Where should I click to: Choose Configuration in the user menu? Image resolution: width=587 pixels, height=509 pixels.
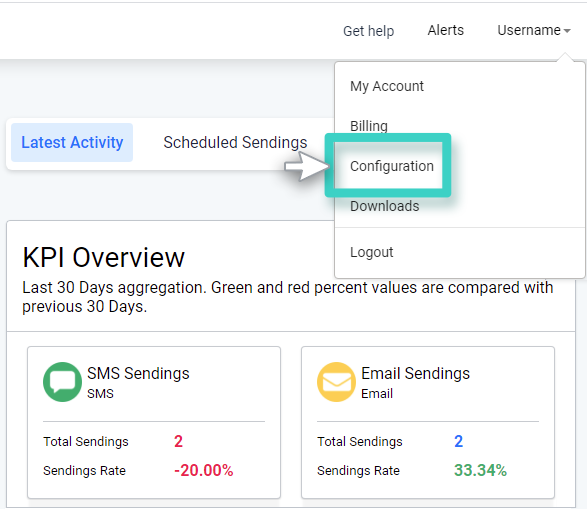click(x=392, y=166)
